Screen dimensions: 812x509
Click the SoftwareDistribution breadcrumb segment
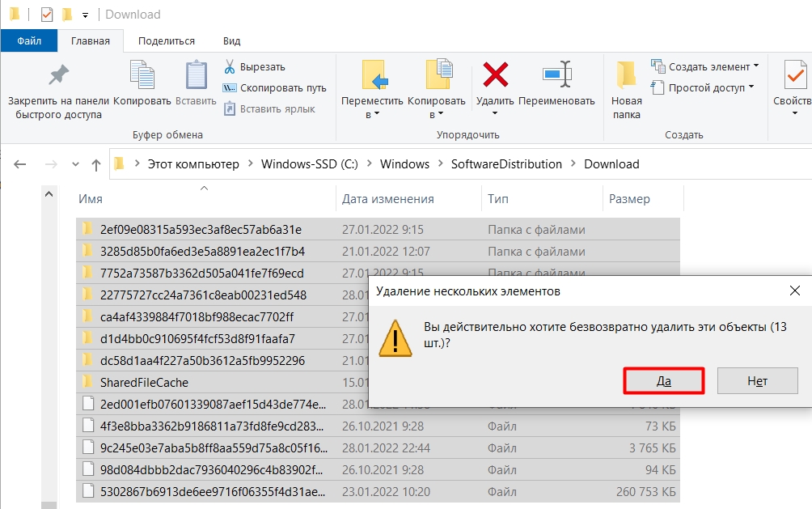[x=506, y=164]
